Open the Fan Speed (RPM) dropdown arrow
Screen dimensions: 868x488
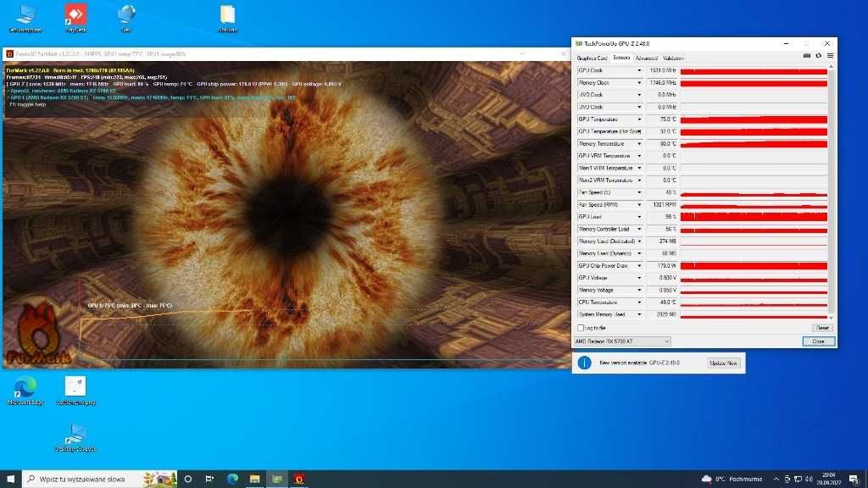coord(639,205)
